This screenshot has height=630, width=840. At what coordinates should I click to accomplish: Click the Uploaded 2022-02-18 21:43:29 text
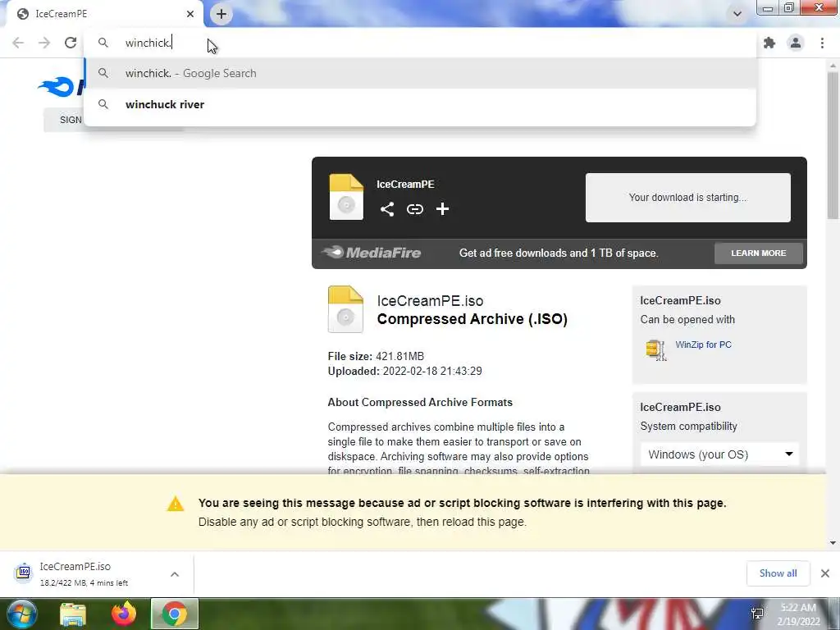[x=404, y=372]
